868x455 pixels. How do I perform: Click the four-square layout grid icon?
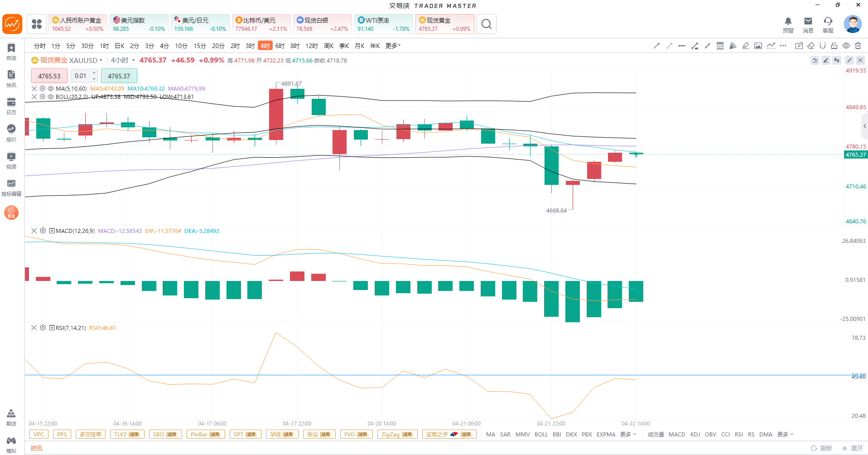point(37,24)
